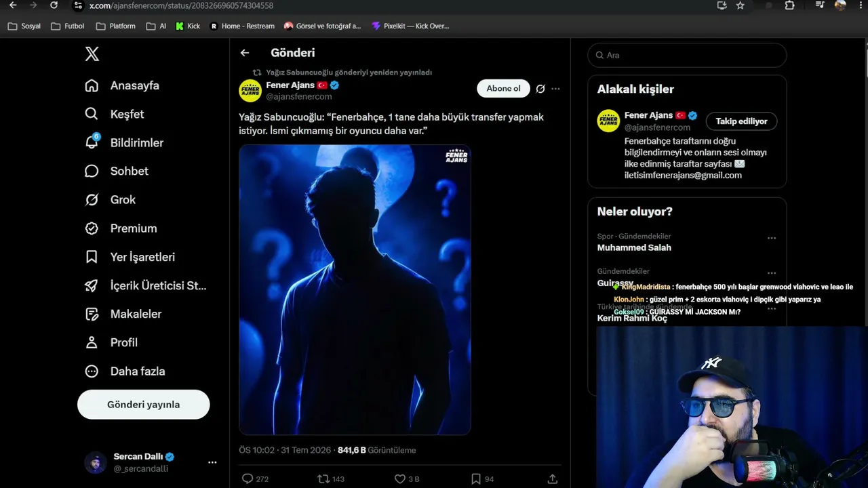
Task: Like the post with the heart icon
Action: [399, 479]
